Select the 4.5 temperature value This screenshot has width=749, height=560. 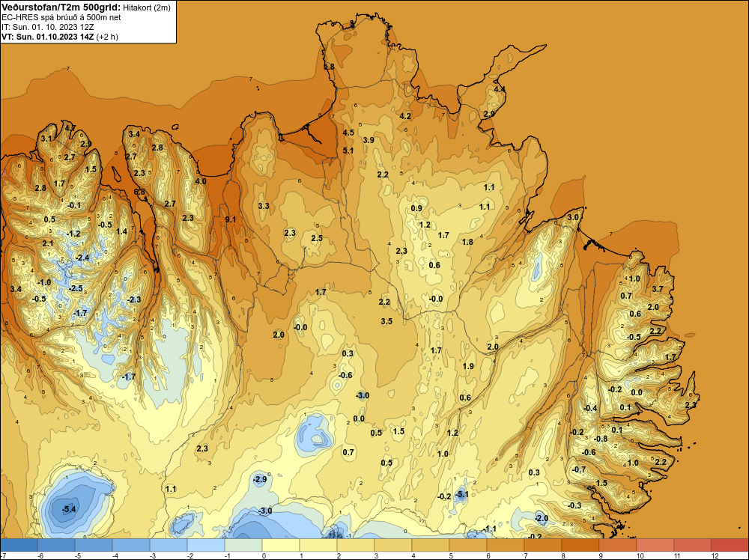(348, 133)
